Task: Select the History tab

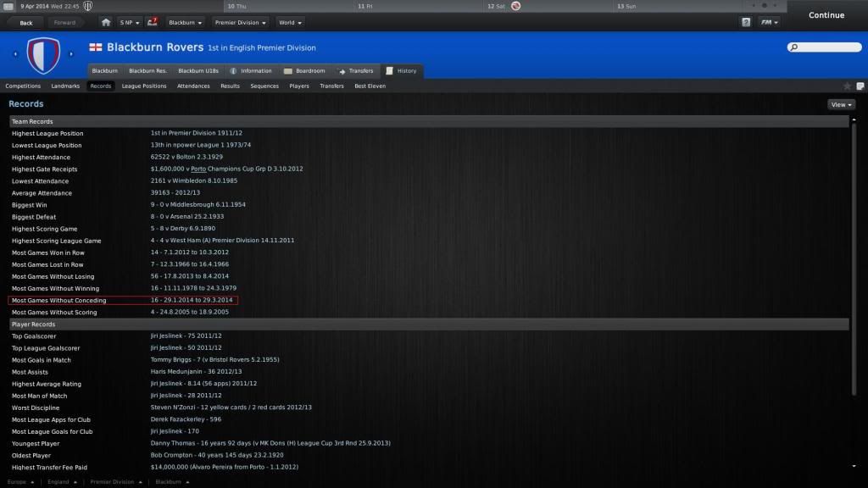Action: click(x=401, y=71)
